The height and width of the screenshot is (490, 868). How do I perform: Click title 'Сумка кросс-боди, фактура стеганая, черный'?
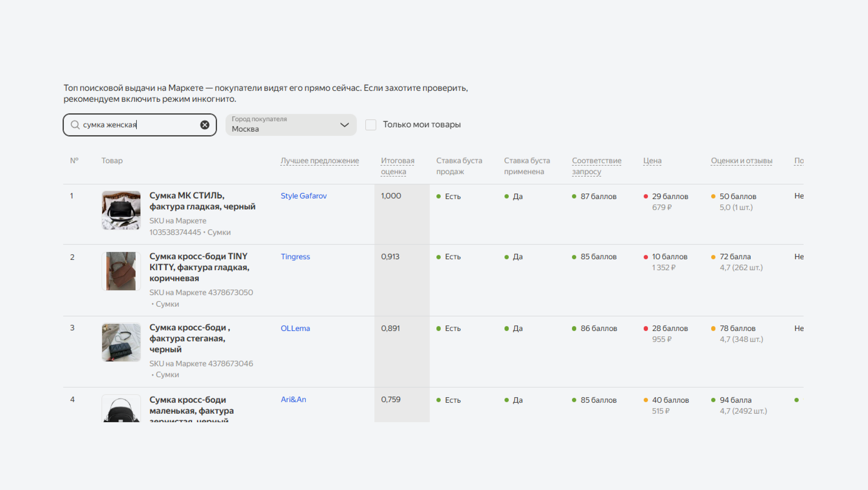[x=190, y=338]
